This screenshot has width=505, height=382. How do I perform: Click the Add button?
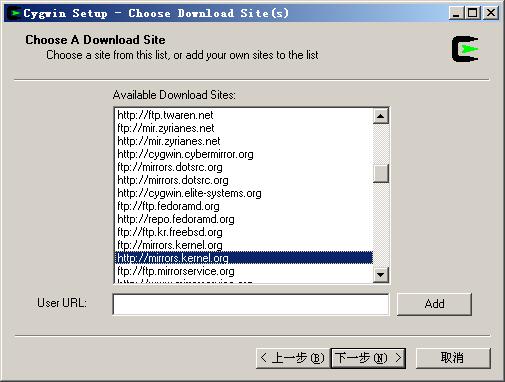pos(434,304)
